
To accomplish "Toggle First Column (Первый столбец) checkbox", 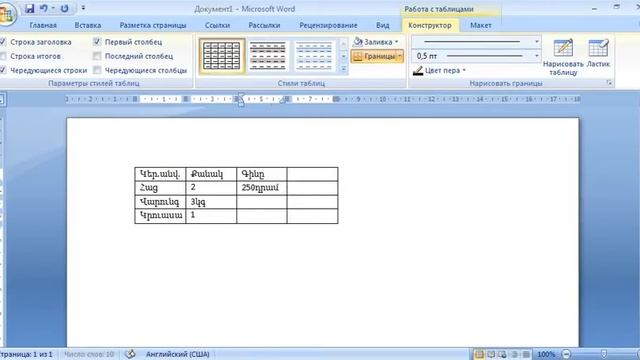I will (x=97, y=42).
